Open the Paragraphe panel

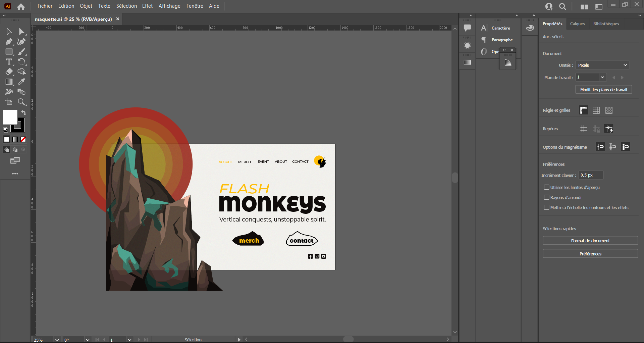[x=502, y=40]
